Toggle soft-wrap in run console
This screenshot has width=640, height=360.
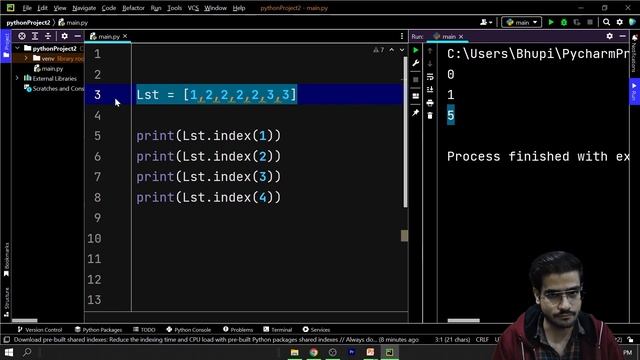pyautogui.click(x=430, y=77)
